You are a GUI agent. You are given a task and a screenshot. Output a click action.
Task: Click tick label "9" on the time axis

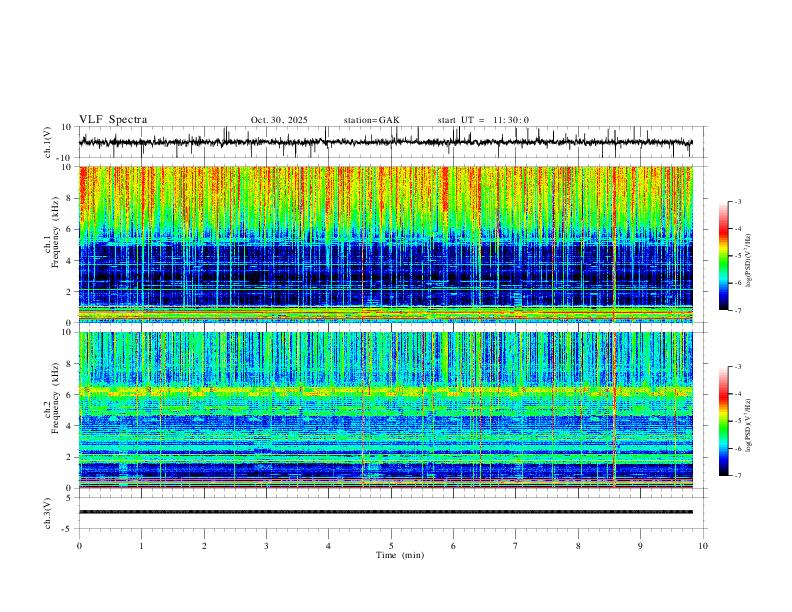click(640, 546)
